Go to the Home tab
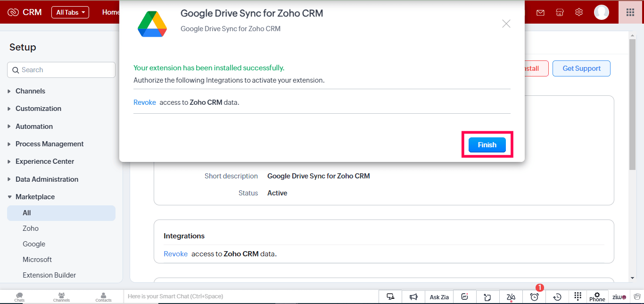644x304 pixels. [111, 12]
